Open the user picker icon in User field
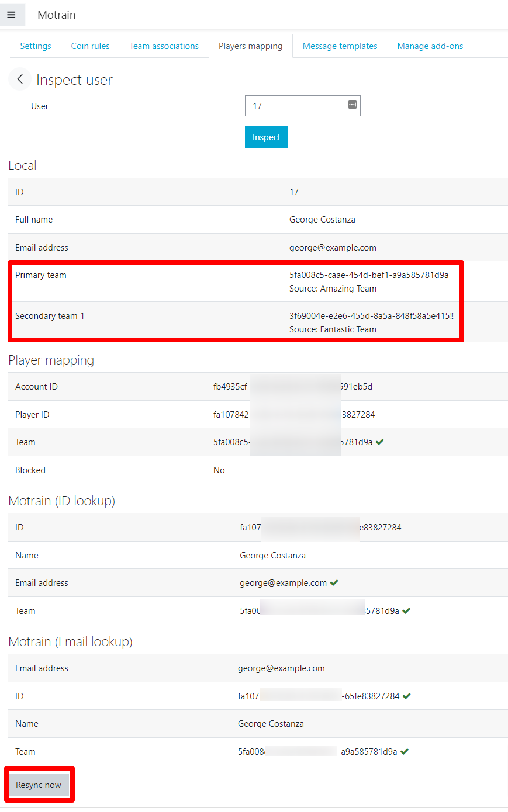 [353, 105]
